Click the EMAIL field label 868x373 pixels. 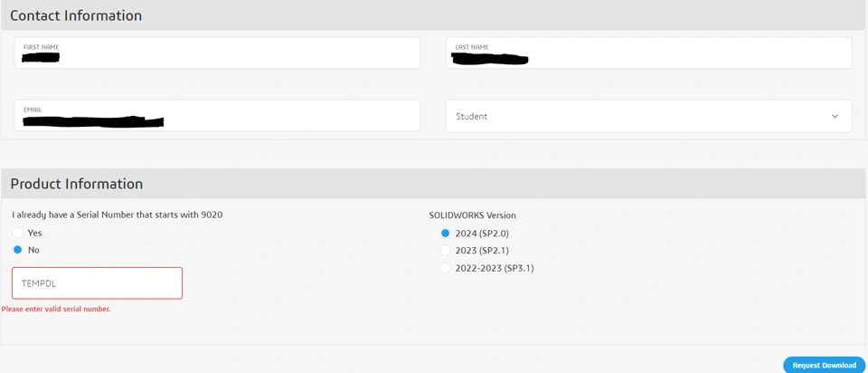33,110
